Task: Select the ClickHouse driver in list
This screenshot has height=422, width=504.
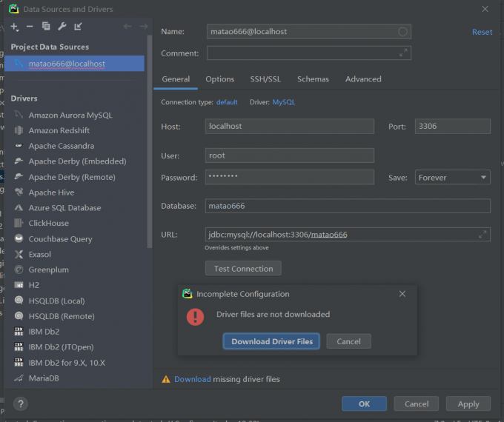Action: point(48,224)
